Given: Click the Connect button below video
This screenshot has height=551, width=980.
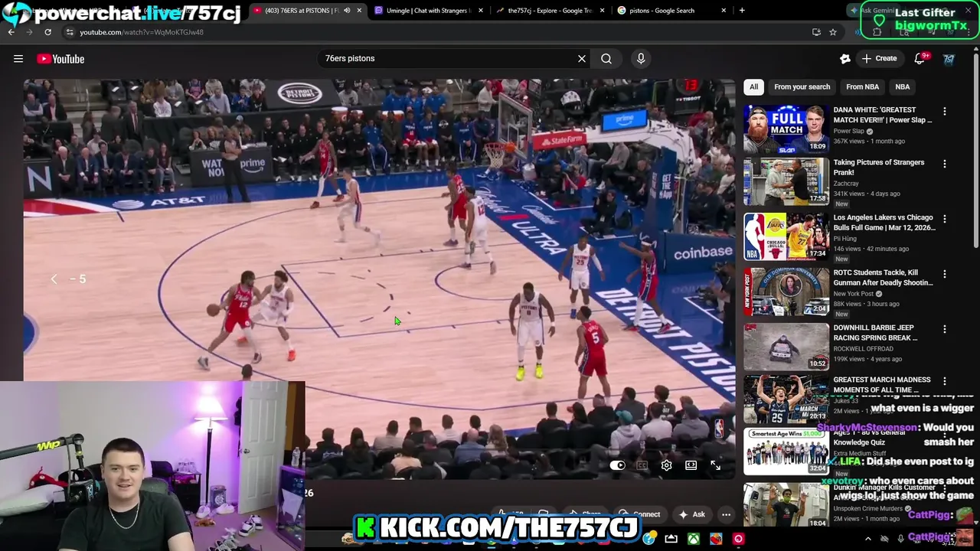Looking at the screenshot, I should [640, 514].
